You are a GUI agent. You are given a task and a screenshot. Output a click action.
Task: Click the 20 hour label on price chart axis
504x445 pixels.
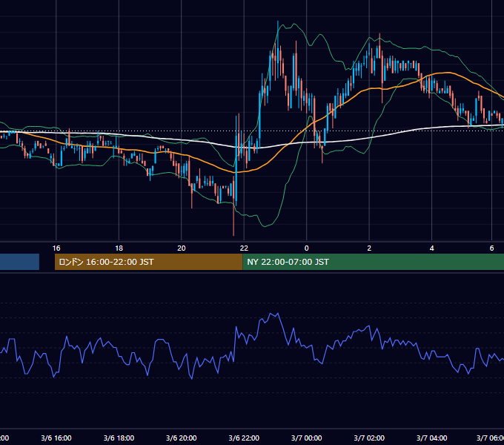182,248
